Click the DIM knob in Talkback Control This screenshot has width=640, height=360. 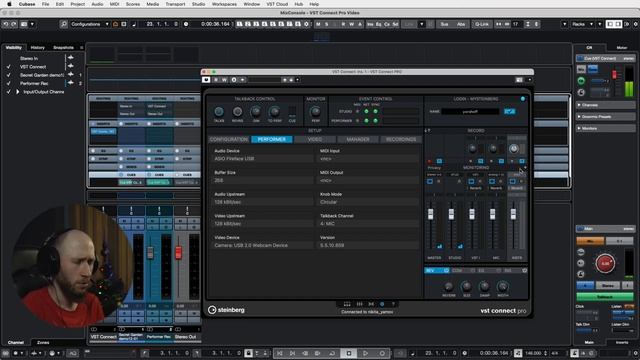[256, 111]
